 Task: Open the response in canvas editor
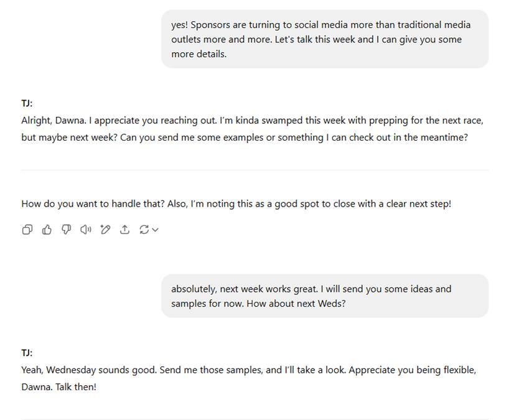click(105, 230)
